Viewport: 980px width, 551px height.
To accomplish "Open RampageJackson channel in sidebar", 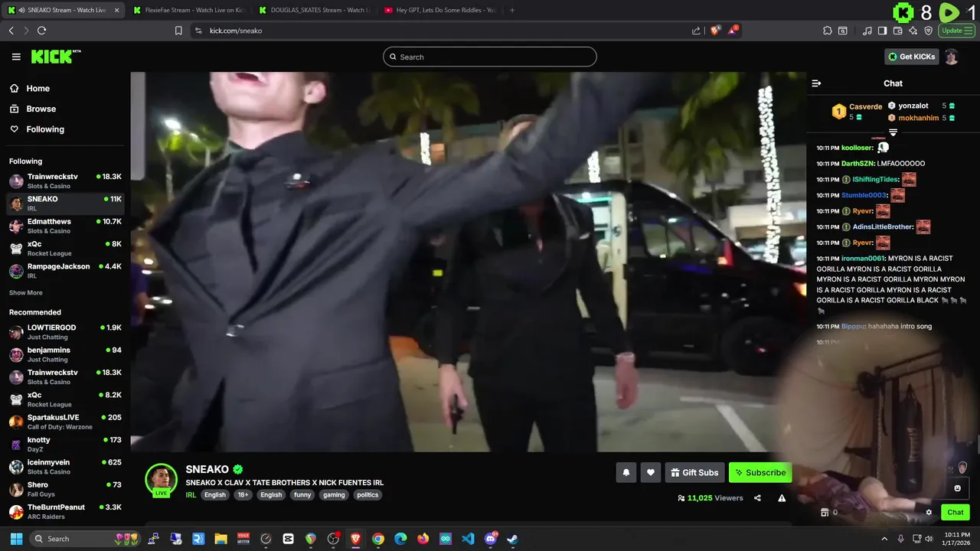I will [65, 271].
